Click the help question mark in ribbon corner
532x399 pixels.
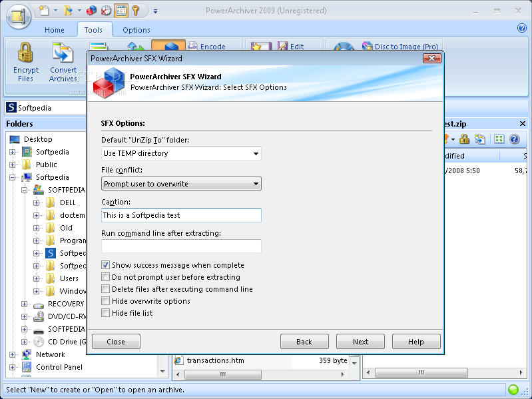click(x=522, y=28)
